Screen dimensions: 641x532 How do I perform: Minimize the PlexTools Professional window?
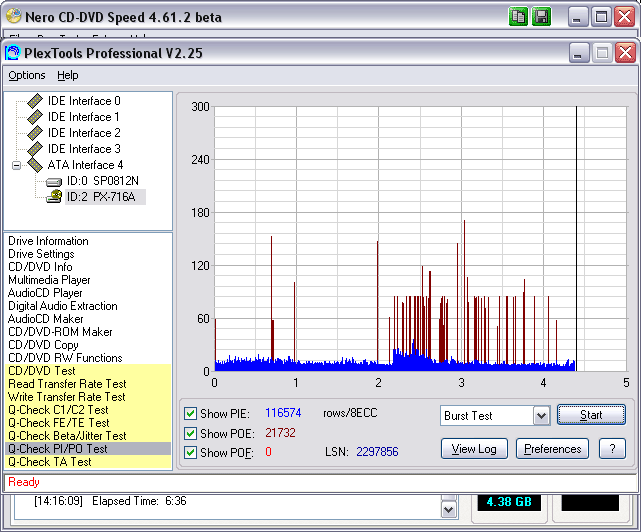pyautogui.click(x=579, y=53)
